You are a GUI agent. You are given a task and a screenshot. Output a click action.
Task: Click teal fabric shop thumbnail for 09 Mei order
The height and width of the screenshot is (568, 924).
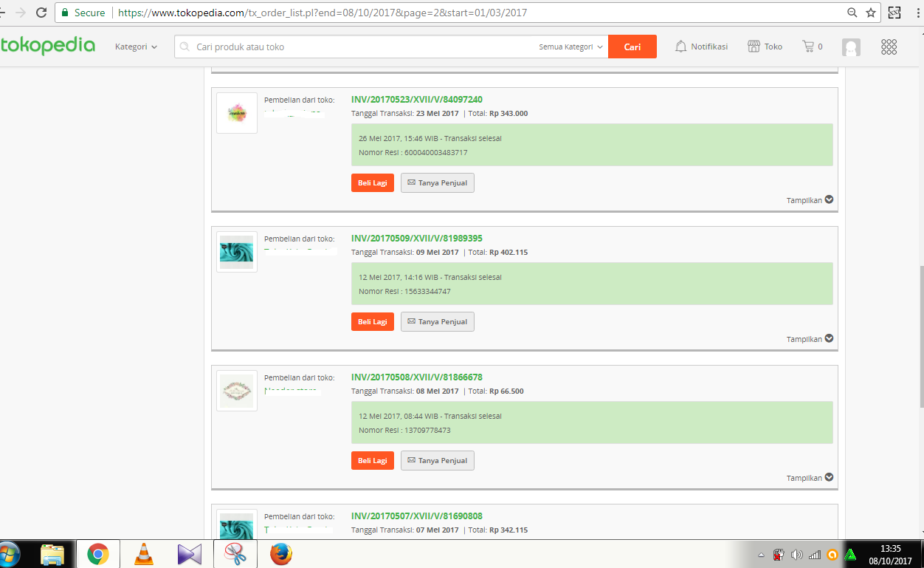tap(237, 252)
